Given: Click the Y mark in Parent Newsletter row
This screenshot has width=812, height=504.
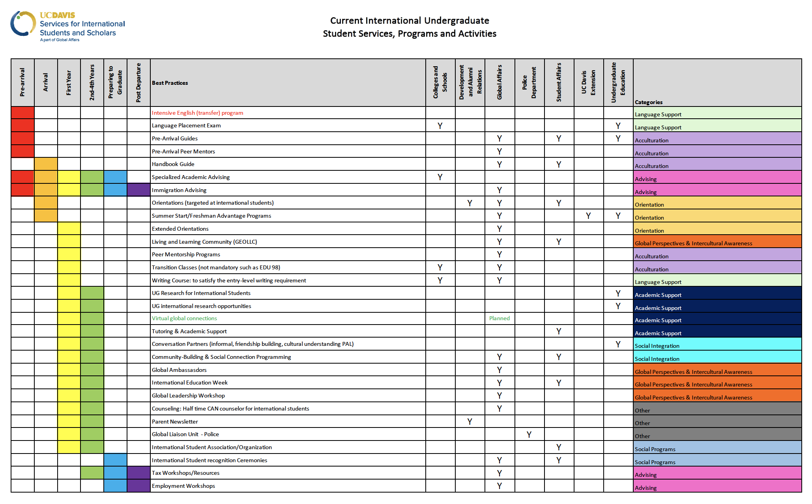Looking at the screenshot, I should [470, 422].
